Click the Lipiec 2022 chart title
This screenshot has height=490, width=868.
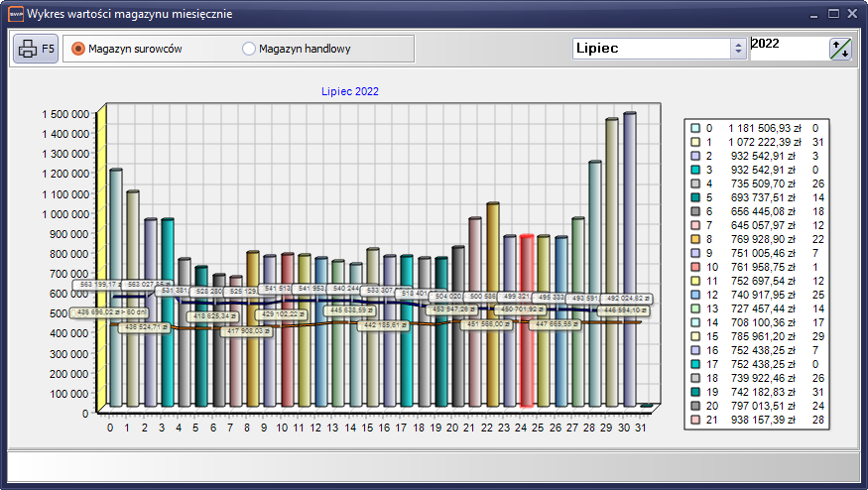(x=349, y=91)
